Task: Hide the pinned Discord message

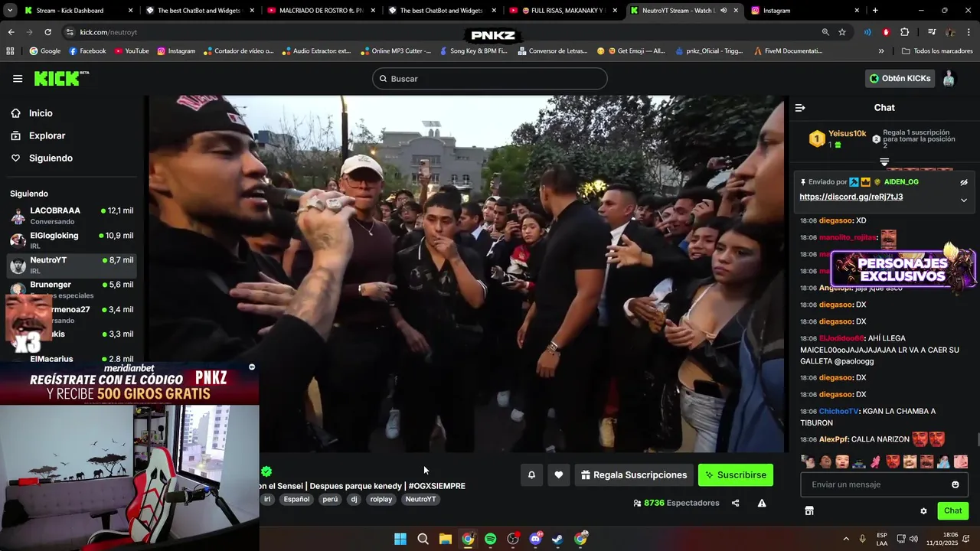Action: pos(964,182)
